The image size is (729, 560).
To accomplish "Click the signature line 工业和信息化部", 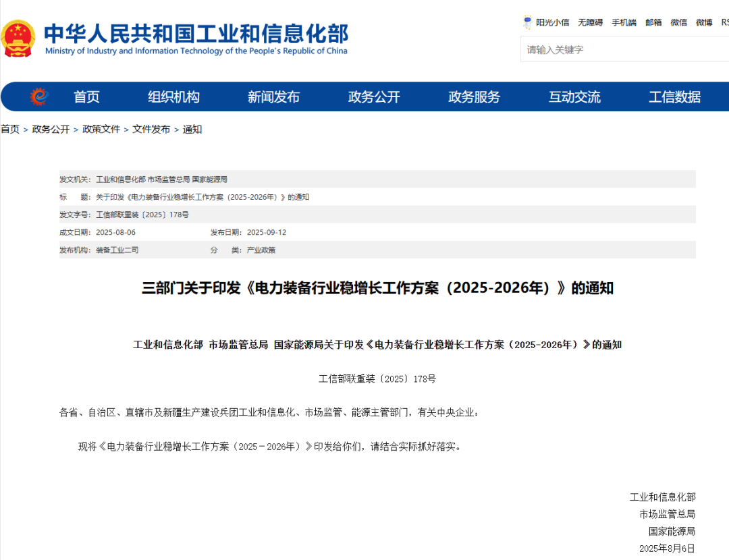I will pos(663,497).
